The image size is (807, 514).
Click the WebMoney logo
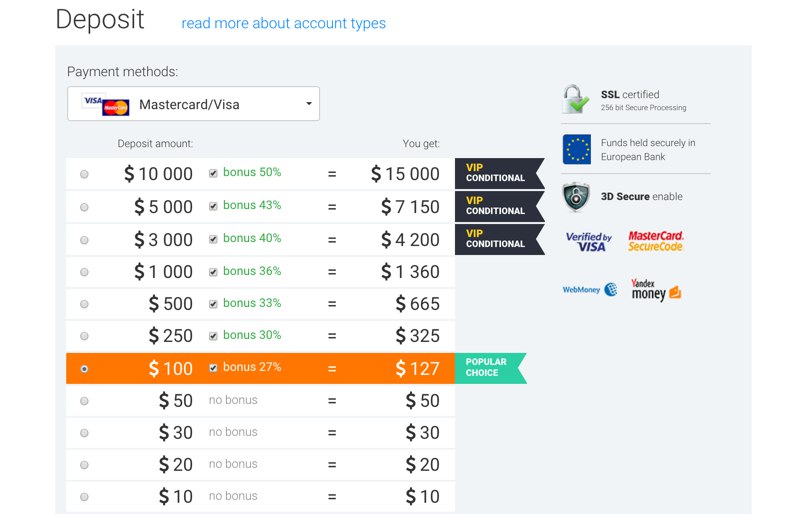[x=589, y=290]
